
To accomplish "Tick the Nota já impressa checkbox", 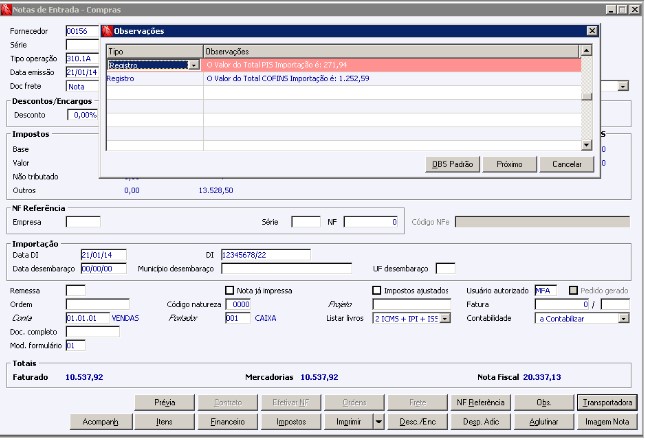I will (x=230, y=291).
